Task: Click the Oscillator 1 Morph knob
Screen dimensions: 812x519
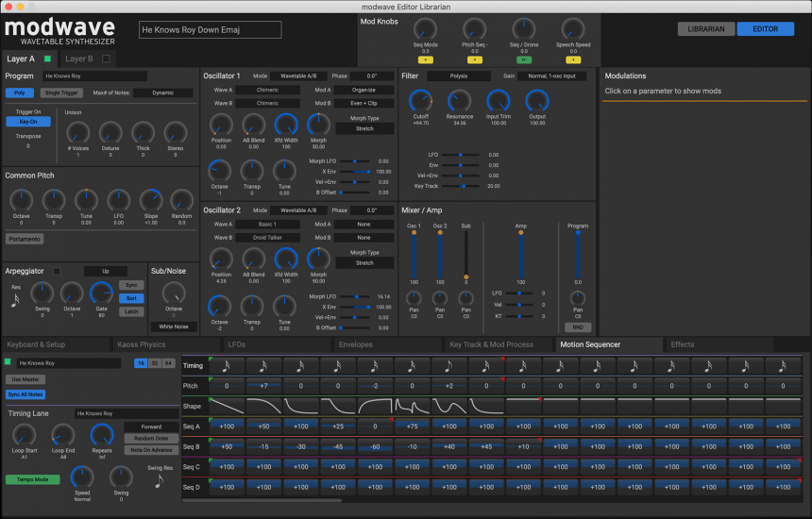Action: point(318,125)
